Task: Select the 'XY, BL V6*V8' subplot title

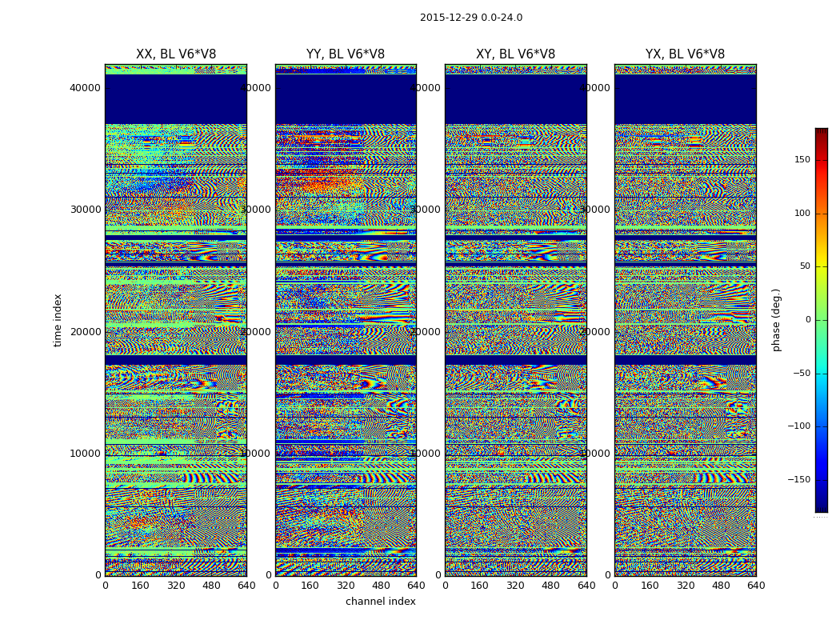Action: tap(516, 54)
